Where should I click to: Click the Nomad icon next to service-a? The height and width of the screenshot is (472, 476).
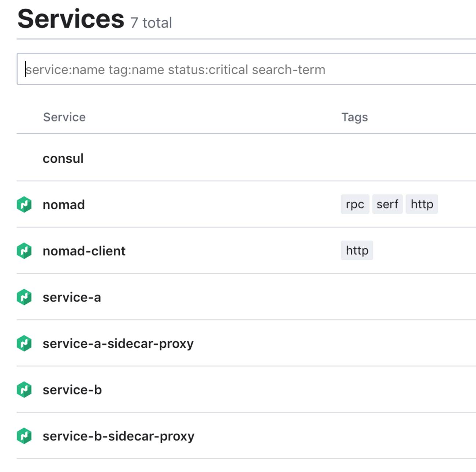[x=24, y=297]
